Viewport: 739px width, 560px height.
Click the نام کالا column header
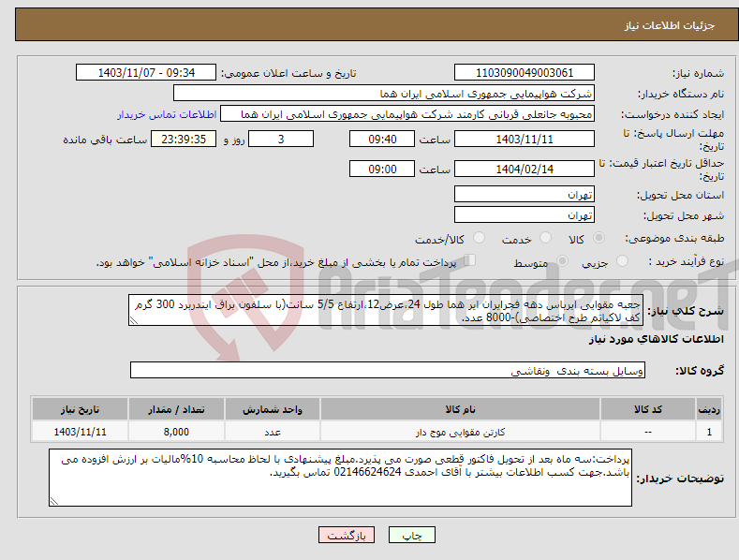(x=460, y=409)
